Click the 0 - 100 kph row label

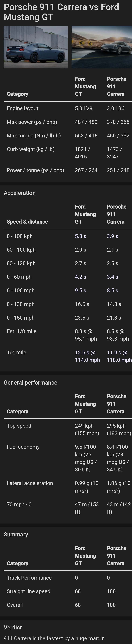20,236
